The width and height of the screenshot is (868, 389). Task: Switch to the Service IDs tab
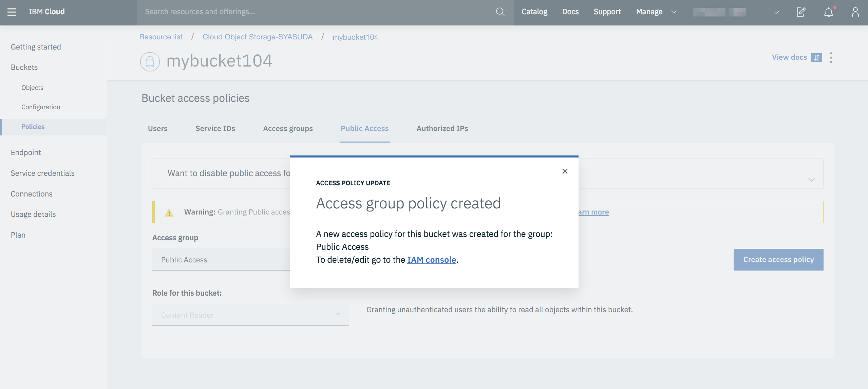215,129
